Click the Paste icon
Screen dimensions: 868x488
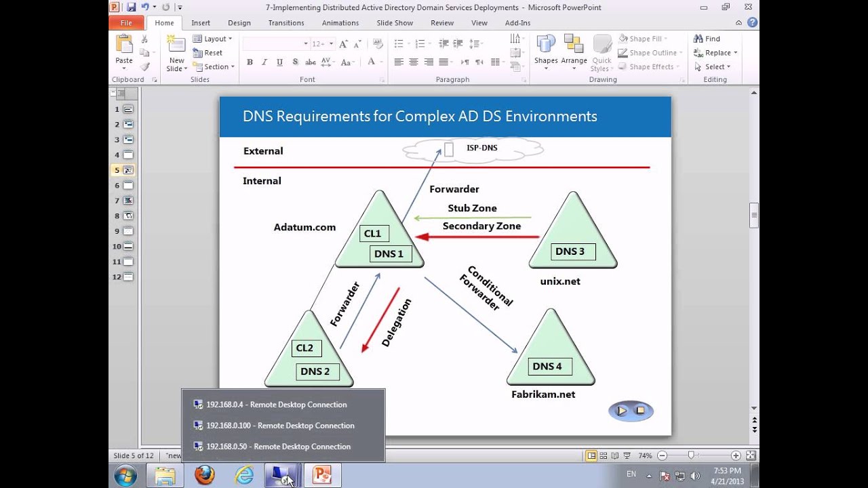pos(124,45)
